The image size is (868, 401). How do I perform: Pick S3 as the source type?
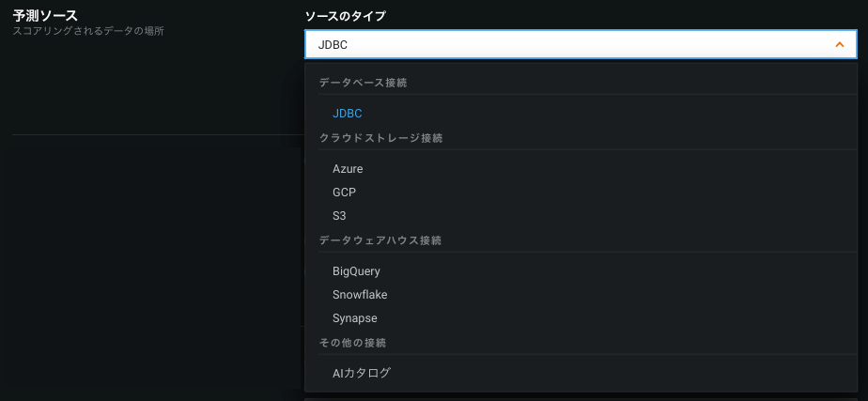pos(340,215)
